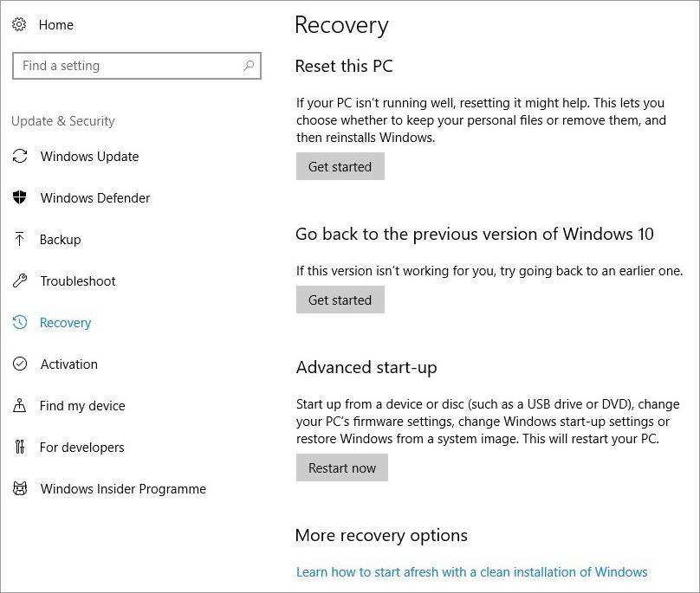
Task: Open the Windows Update settings page
Action: (89, 157)
